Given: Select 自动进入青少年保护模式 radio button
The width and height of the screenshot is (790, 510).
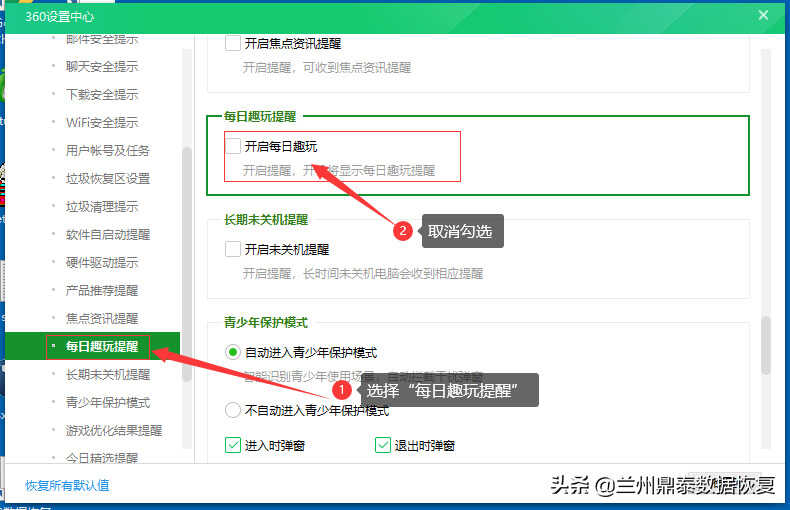Looking at the screenshot, I should pos(233,352).
